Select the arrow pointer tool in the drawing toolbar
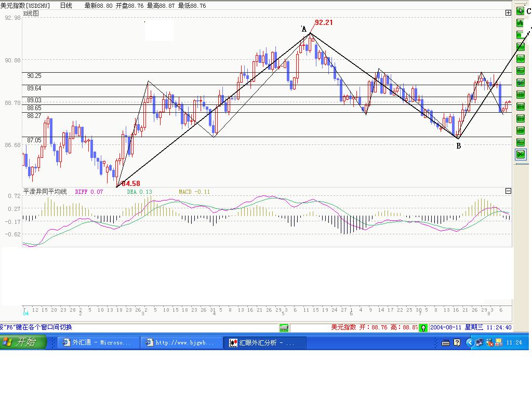Viewport: 532px width, 399px height. tap(520, 10)
